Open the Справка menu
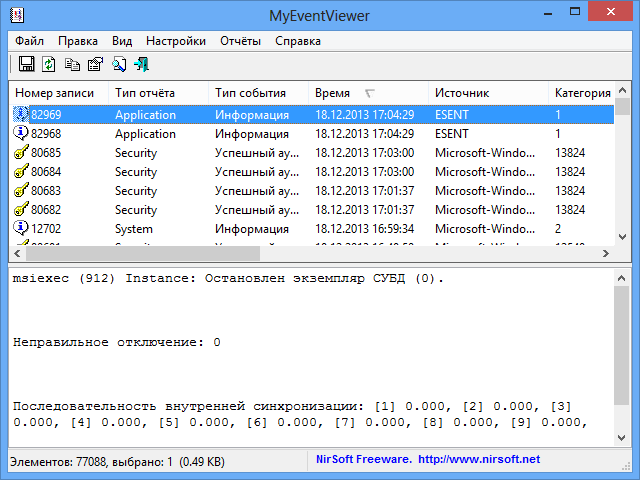 [x=298, y=41]
